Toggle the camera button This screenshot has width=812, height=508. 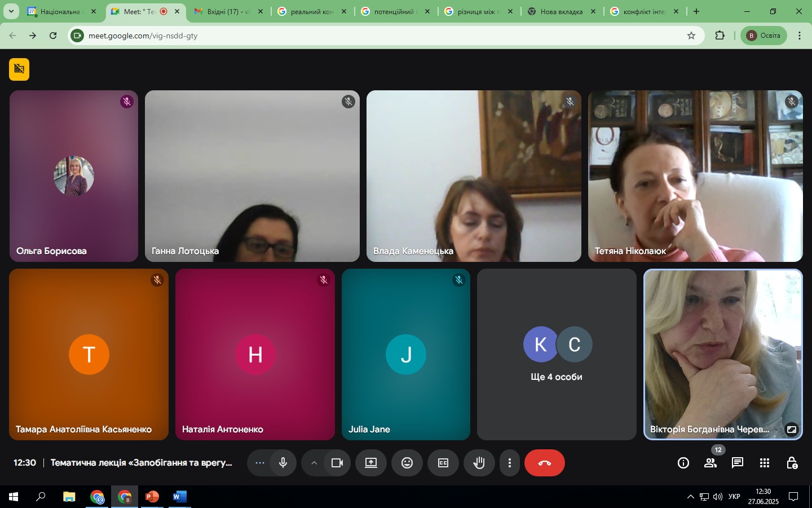tap(337, 463)
